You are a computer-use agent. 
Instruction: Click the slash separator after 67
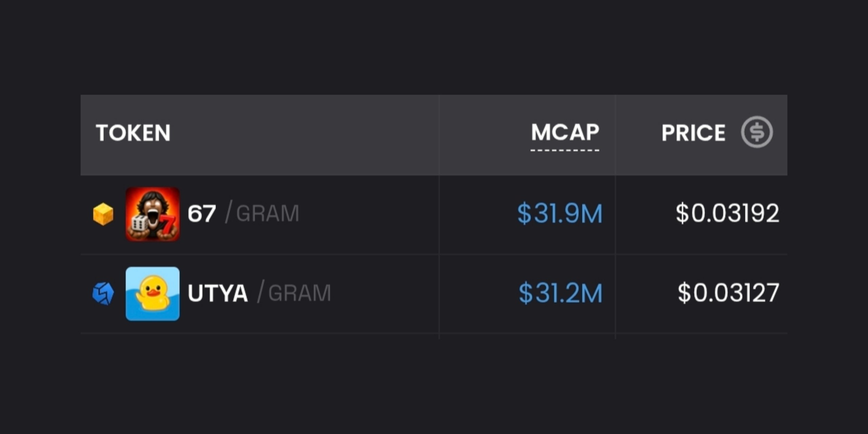click(x=228, y=212)
